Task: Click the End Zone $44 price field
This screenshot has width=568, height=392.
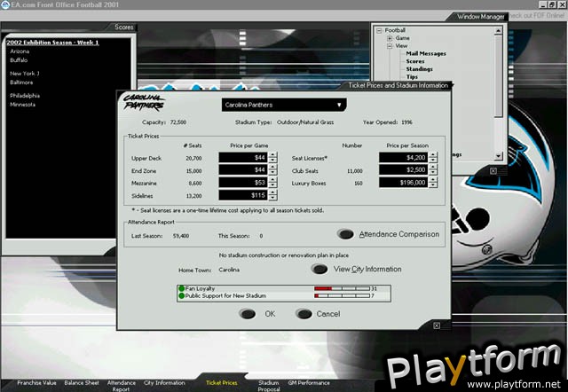Action: [243, 169]
